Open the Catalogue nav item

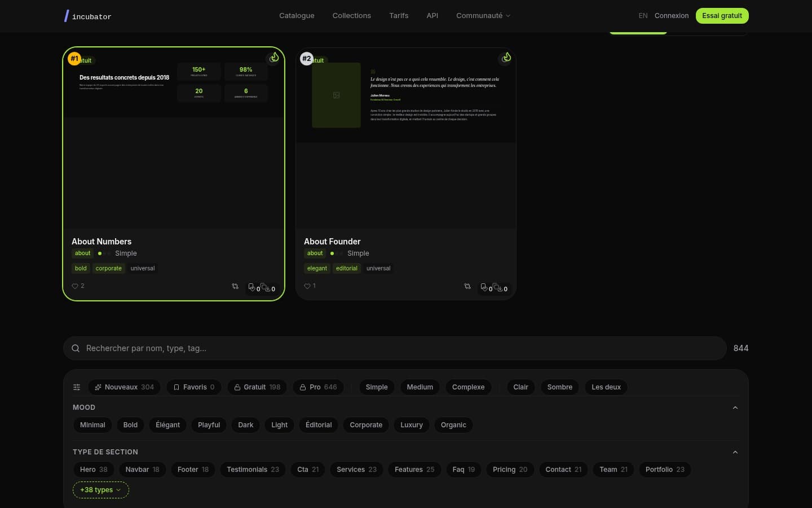[x=297, y=16]
